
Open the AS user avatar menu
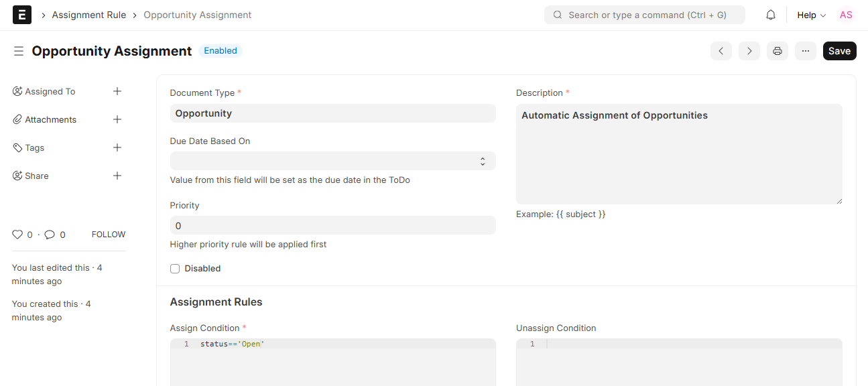click(x=846, y=15)
